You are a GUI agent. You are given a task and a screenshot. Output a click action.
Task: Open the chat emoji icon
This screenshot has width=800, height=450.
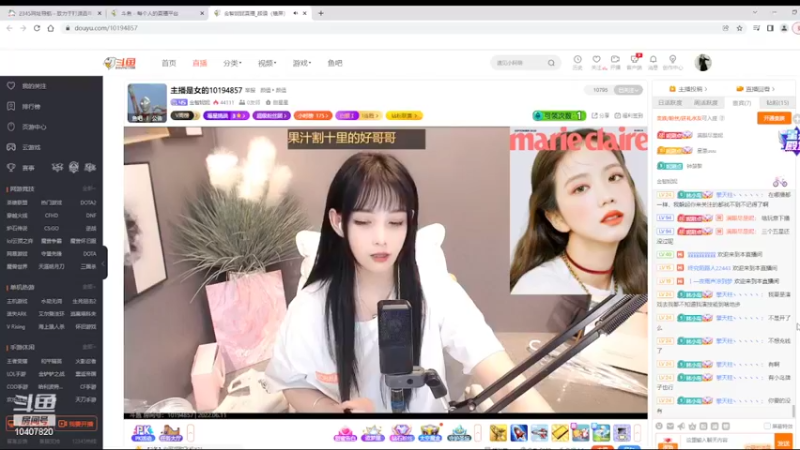point(659,426)
